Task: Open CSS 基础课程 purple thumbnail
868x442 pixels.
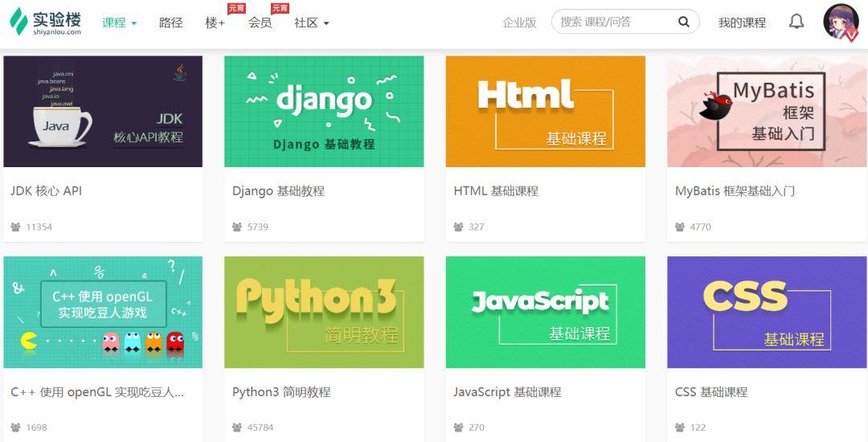Action: [767, 312]
